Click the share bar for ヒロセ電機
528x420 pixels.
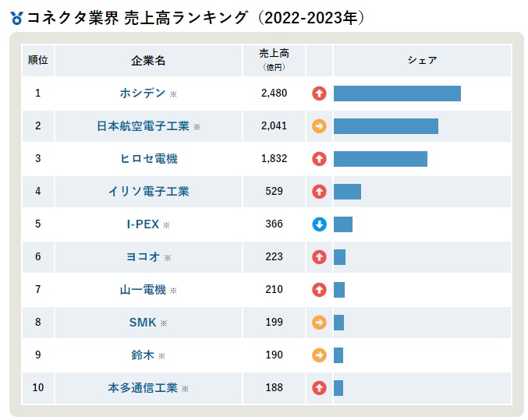(381, 159)
